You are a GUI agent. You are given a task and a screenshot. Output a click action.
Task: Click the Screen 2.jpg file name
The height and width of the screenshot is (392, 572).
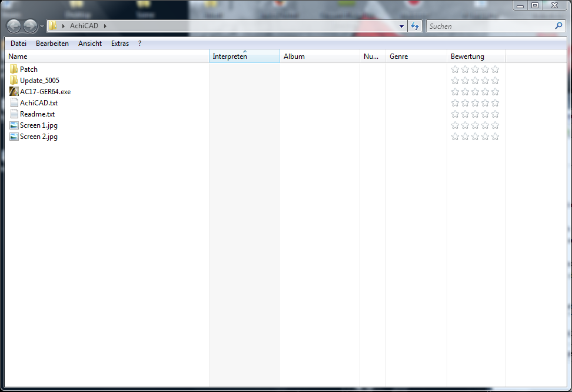[x=39, y=137]
